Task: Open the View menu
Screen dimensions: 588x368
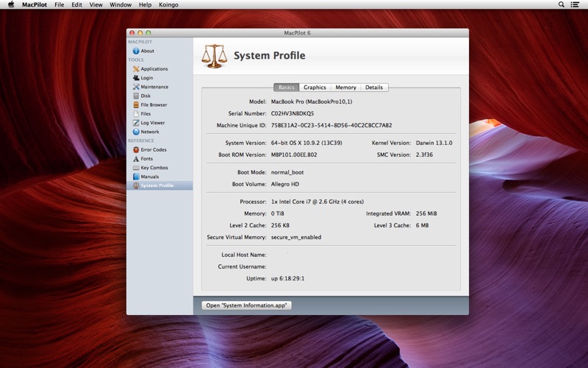Action: click(x=96, y=4)
